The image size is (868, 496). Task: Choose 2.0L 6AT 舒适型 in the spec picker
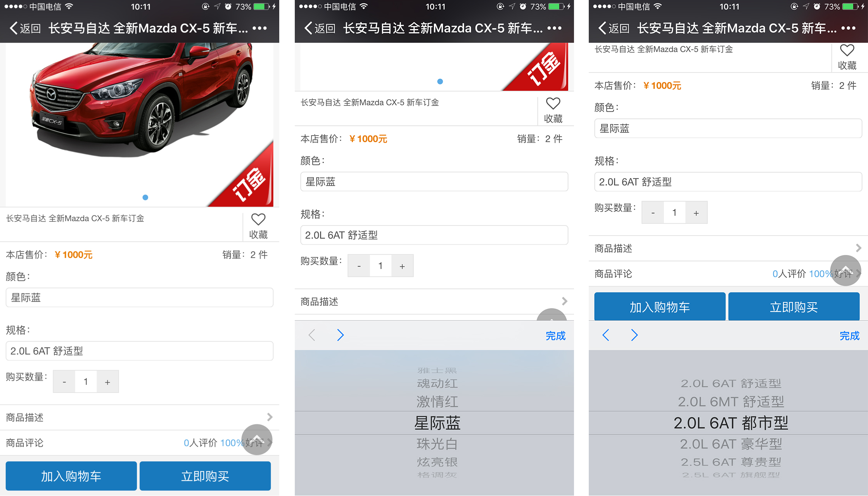click(x=731, y=384)
